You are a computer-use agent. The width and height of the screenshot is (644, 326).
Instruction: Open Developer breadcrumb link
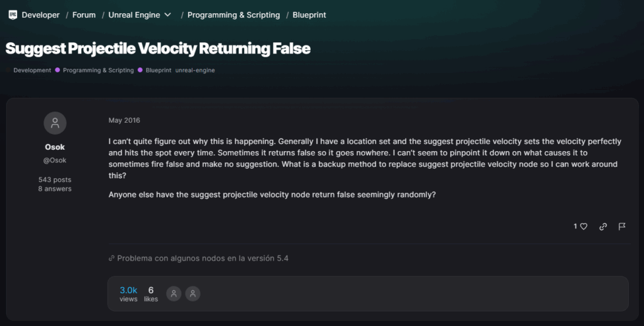41,14
